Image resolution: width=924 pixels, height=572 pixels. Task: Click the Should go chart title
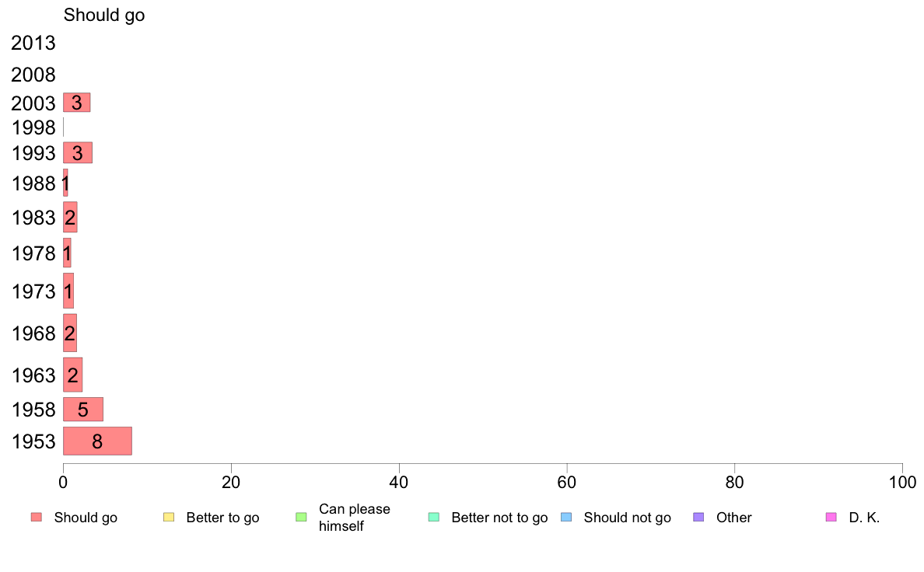pyautogui.click(x=104, y=16)
